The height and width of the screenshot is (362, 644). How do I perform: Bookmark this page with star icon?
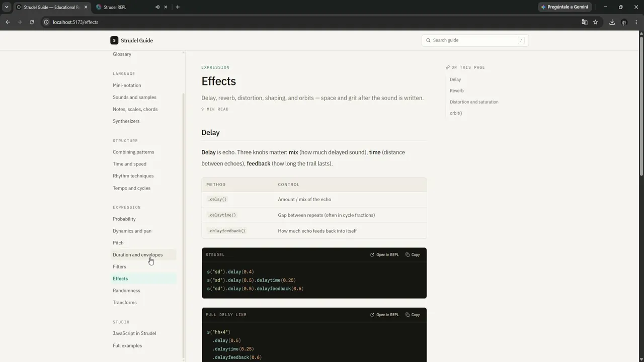595,22
